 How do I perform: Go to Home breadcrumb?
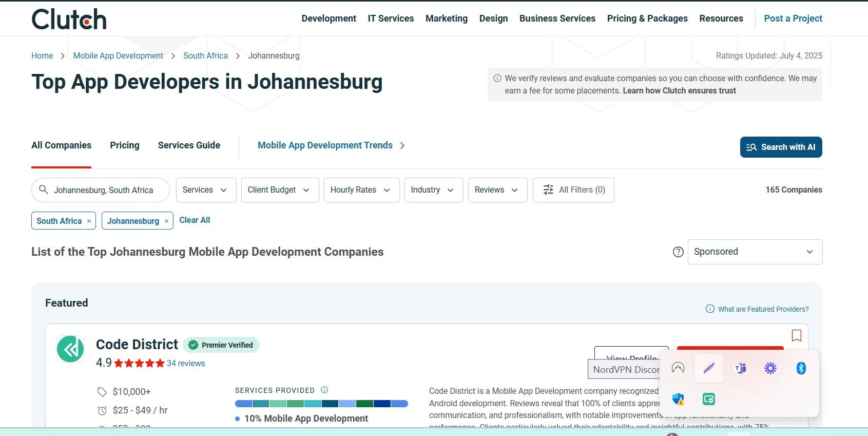pos(42,55)
